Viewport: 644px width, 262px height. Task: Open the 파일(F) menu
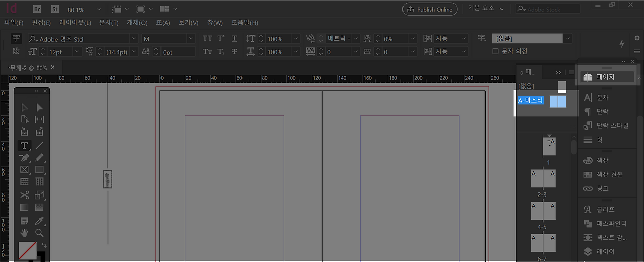[x=14, y=23]
